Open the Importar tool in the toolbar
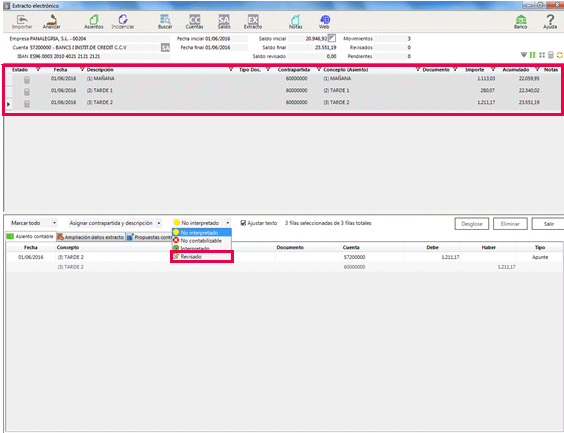This screenshot has height=433, width=564. [x=22, y=22]
